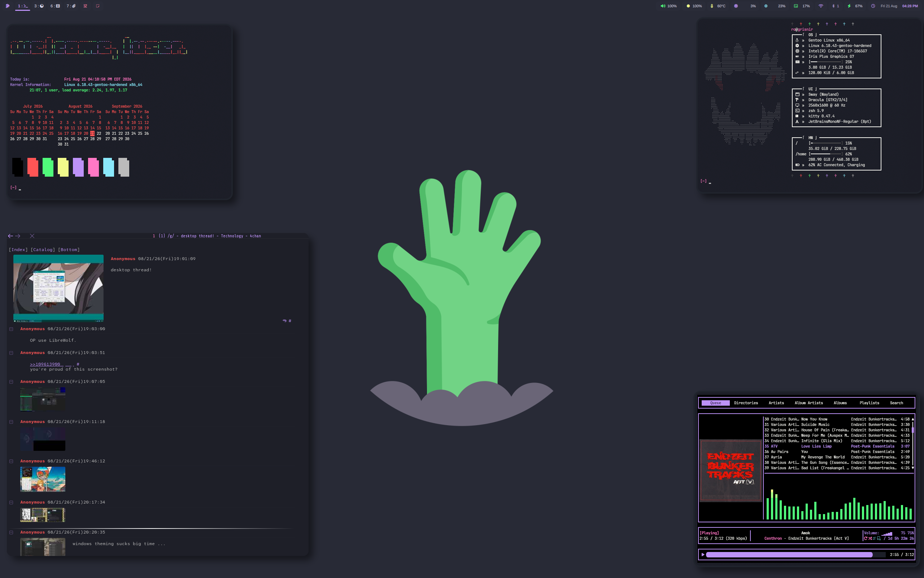The width and height of the screenshot is (924, 578).
Task: Open the Directories tab in the music player
Action: pos(746,403)
